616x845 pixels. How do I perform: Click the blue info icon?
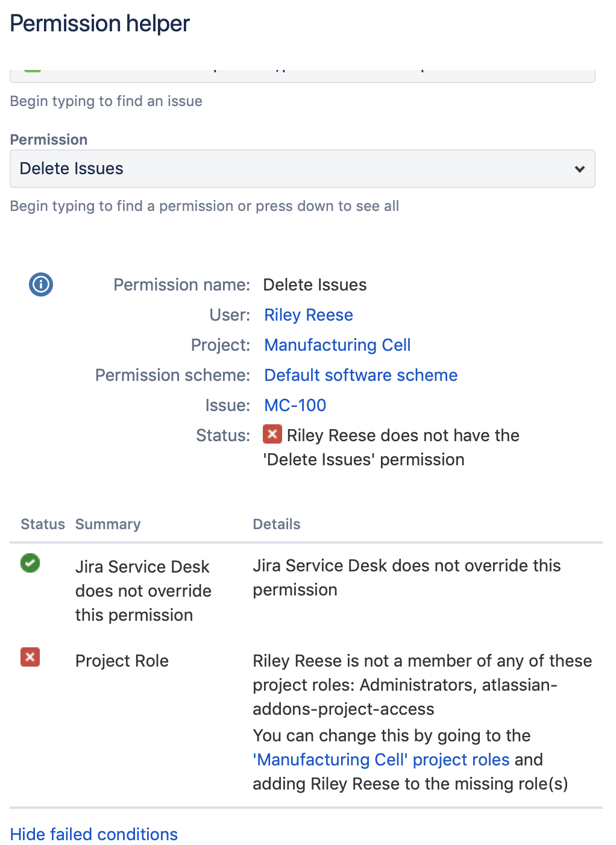pyautogui.click(x=41, y=284)
